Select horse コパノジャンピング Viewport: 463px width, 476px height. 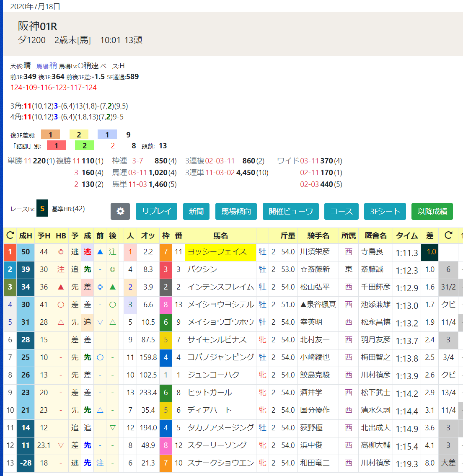click(220, 357)
